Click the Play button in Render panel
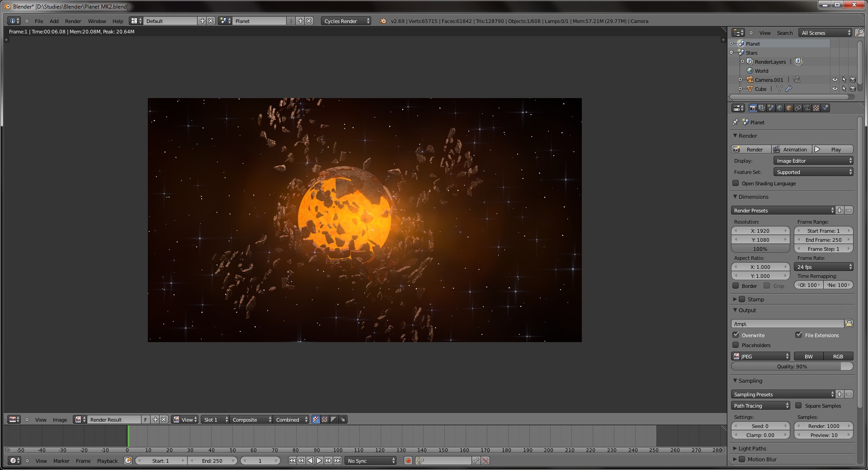868x470 pixels. [833, 149]
